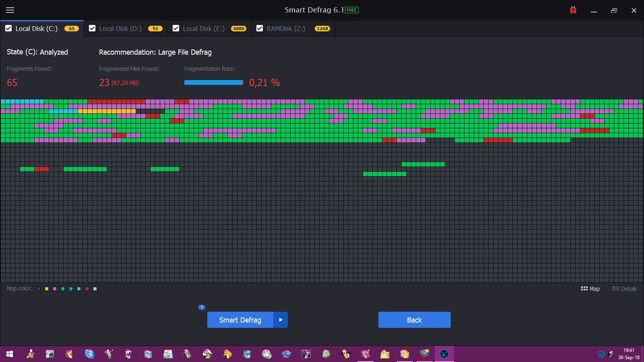Click the '23 (87,20 MB)' fragmented files value

point(119,82)
